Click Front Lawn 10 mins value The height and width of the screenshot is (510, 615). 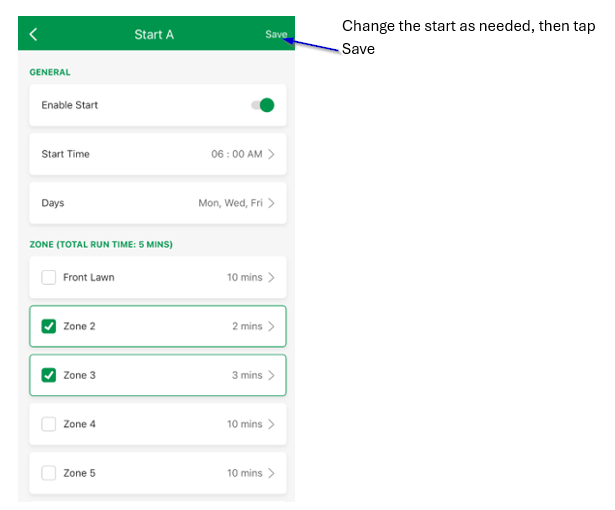coord(245,277)
